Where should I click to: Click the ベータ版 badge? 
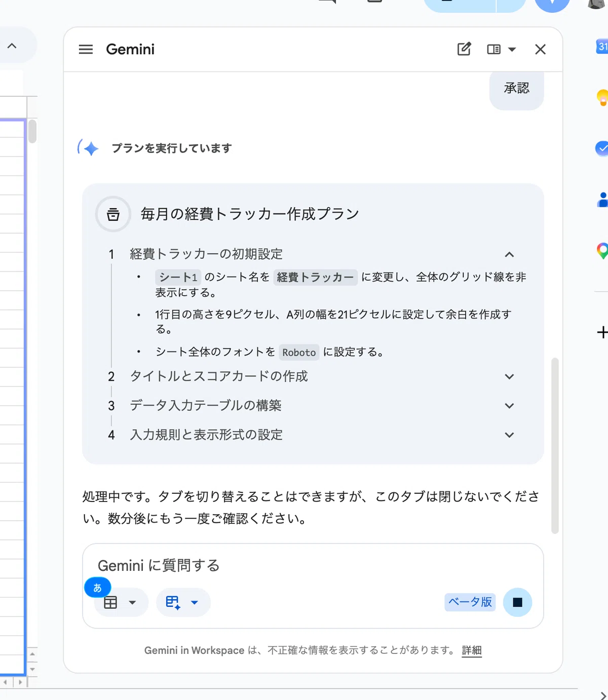coord(470,602)
